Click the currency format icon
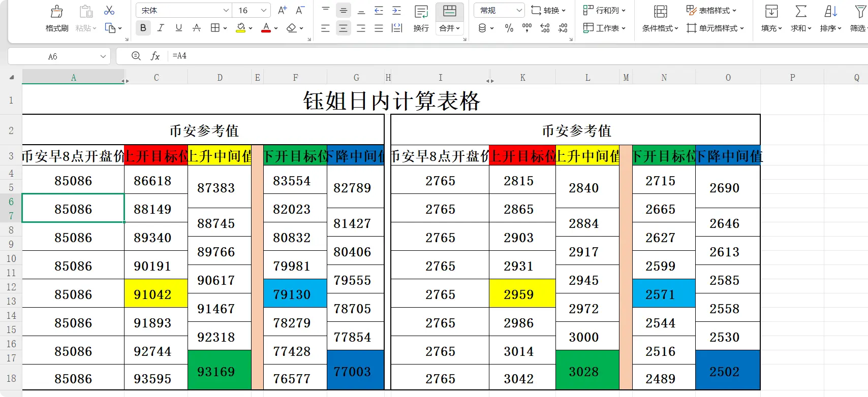The image size is (868, 397). tap(482, 28)
